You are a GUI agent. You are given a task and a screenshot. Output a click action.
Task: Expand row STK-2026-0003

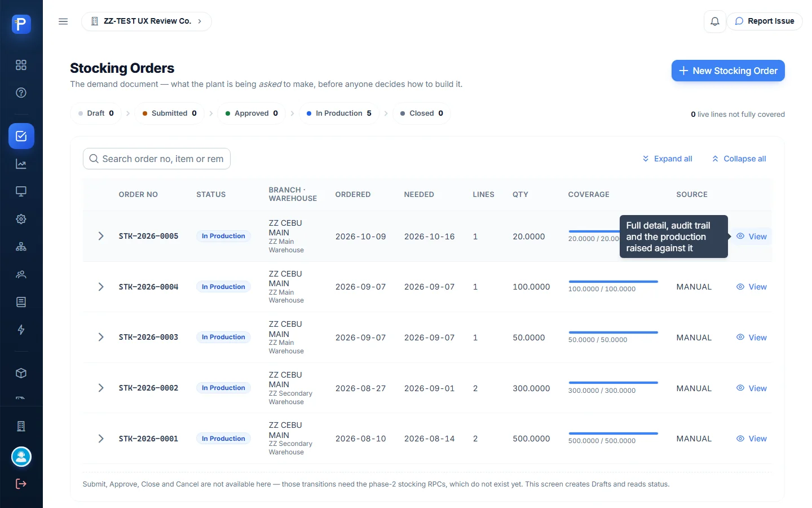tap(101, 337)
